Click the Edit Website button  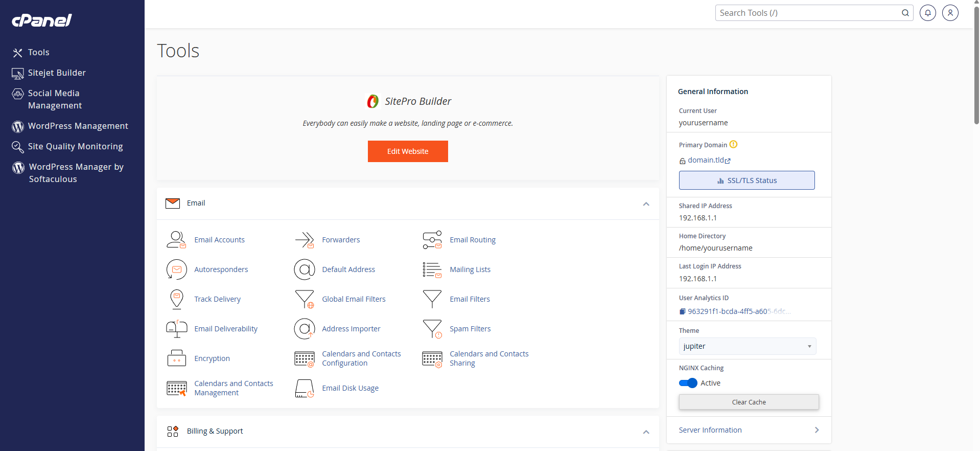point(408,151)
